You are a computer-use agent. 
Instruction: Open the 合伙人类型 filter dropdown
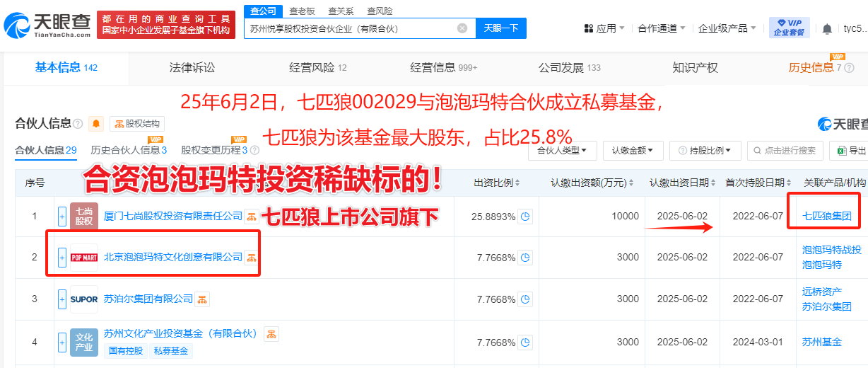(563, 151)
